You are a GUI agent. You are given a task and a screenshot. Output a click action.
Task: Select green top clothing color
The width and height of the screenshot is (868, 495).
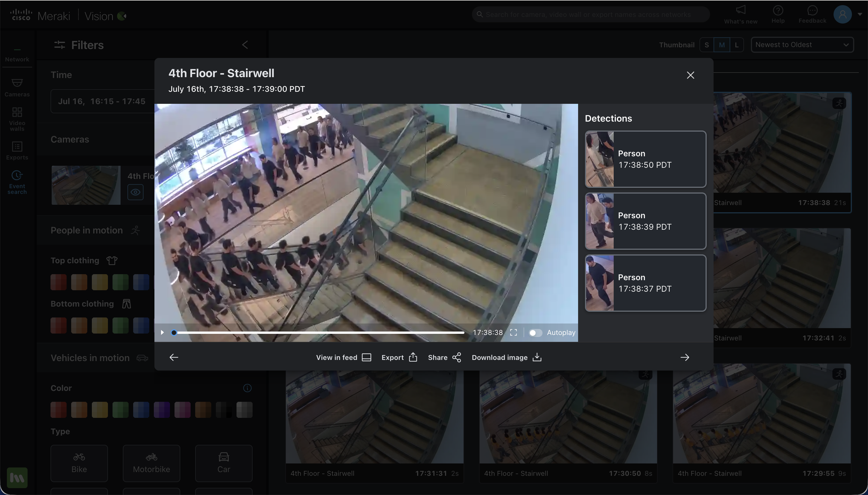(121, 282)
